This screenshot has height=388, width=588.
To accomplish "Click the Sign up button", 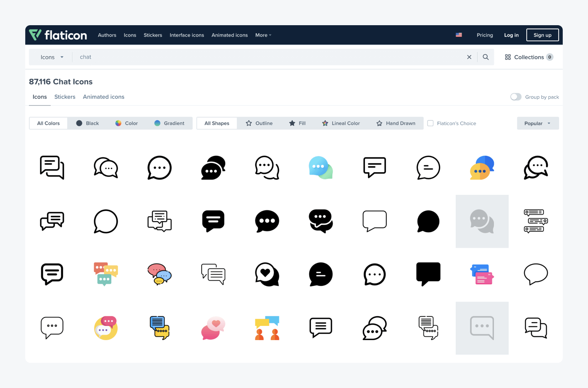I will [x=542, y=35].
